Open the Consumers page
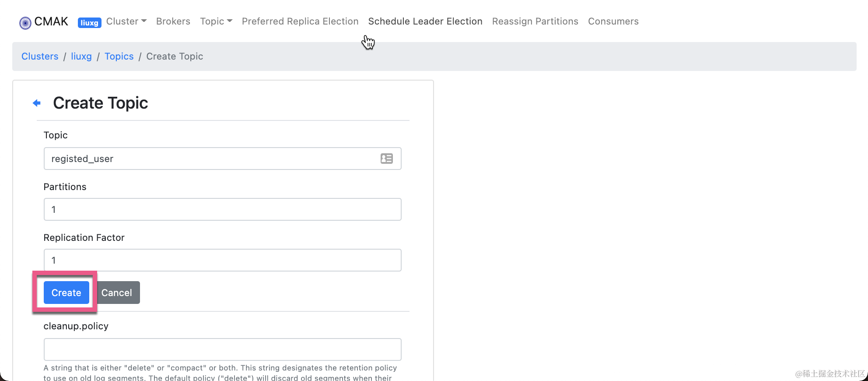Viewport: 868px width, 381px height. tap(613, 21)
